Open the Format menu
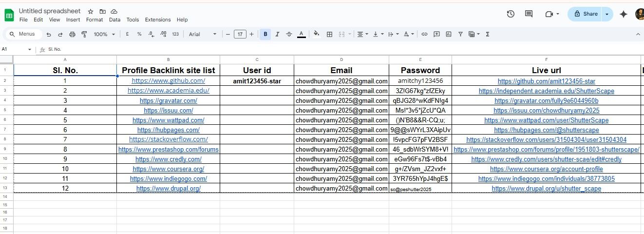Viewport: 644px width, 234px height. pyautogui.click(x=95, y=20)
